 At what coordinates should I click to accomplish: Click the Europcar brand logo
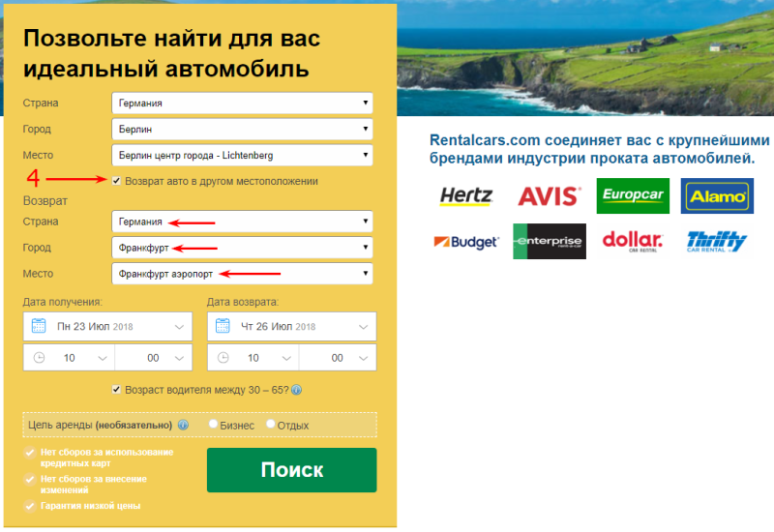point(633,196)
